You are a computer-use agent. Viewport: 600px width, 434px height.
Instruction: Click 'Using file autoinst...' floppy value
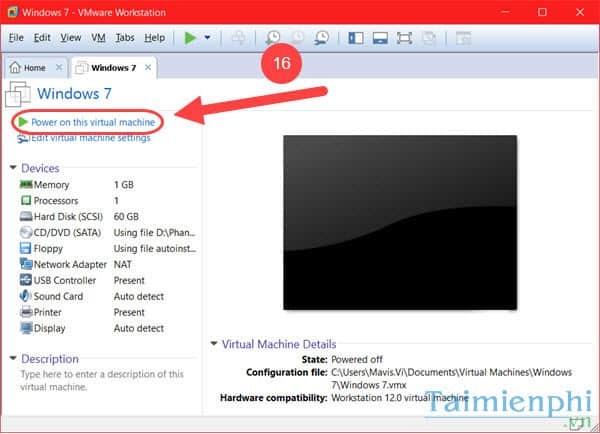155,248
